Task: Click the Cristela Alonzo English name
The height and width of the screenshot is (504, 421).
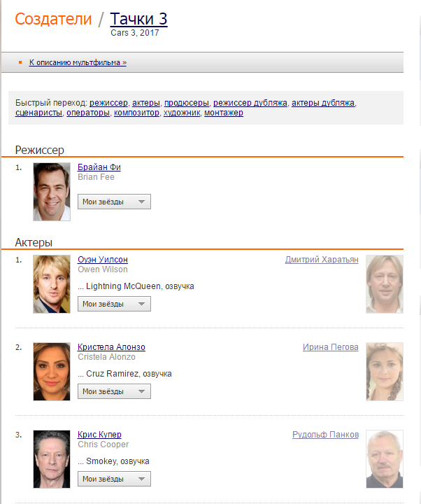Action: pos(106,357)
